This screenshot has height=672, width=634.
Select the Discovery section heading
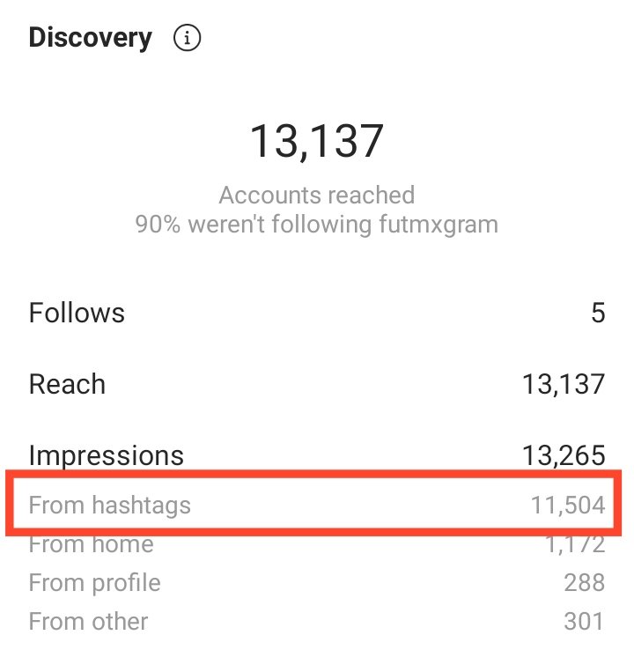tap(91, 39)
